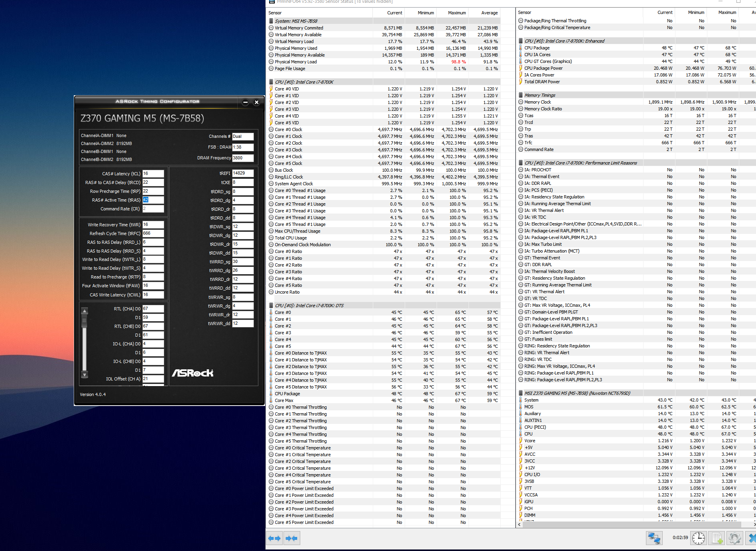Click the lightning icon next to CPU Package Power

click(521, 68)
